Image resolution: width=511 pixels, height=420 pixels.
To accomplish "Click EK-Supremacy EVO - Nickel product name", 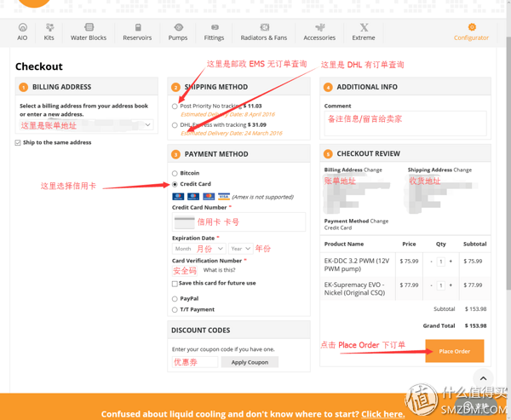I will point(354,289).
